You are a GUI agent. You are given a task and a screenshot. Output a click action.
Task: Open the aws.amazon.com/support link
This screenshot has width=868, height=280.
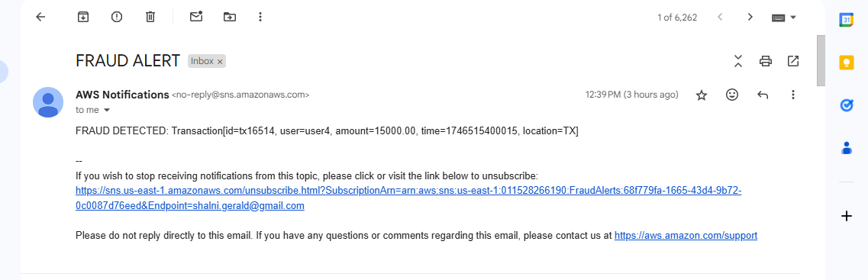tap(686, 236)
